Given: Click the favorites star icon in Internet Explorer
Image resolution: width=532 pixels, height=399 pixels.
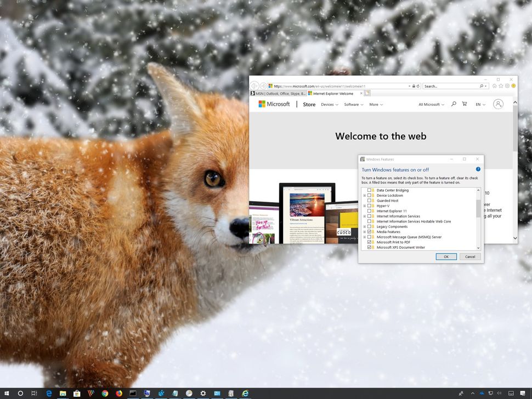Looking at the screenshot, I should point(500,86).
